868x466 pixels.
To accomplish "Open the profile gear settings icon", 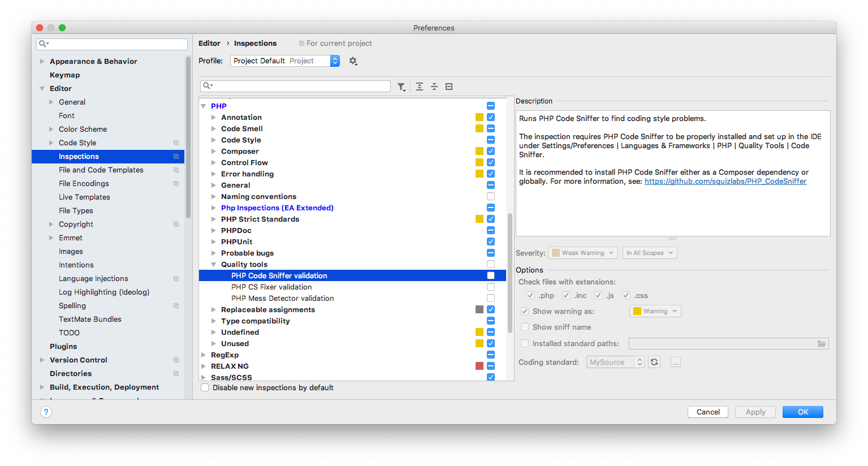I will coord(353,61).
